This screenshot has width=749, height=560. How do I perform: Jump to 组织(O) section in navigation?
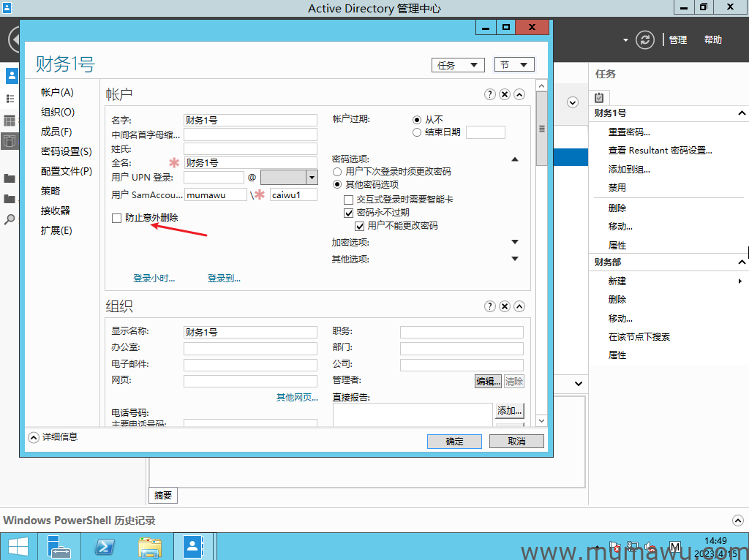pyautogui.click(x=58, y=112)
